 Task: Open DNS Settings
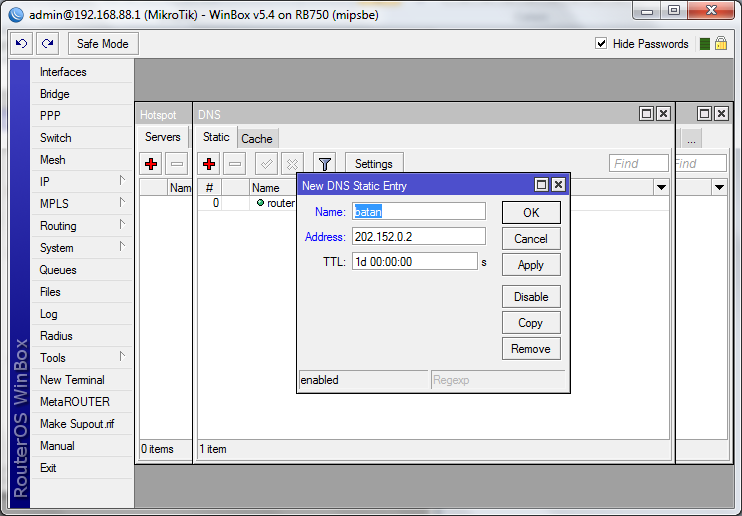point(374,164)
